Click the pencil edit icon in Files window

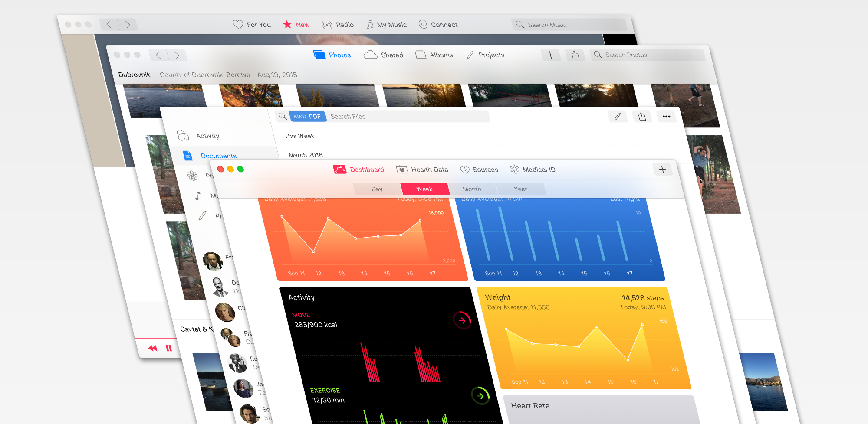click(618, 117)
